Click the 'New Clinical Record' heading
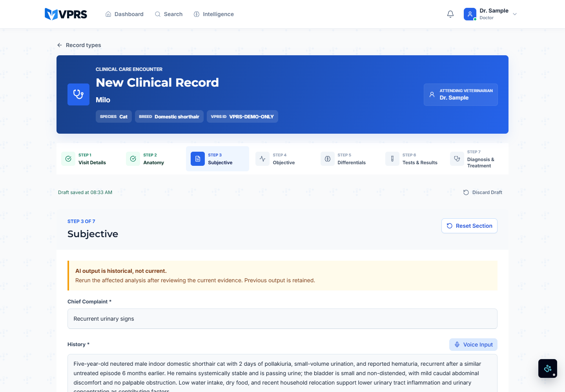The width and height of the screenshot is (565, 392). tap(157, 82)
